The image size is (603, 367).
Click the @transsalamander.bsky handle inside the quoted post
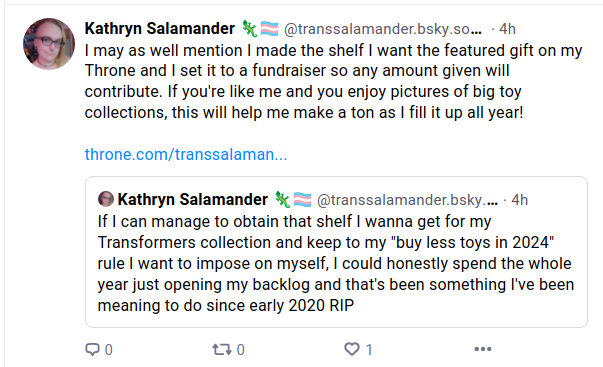[407, 200]
